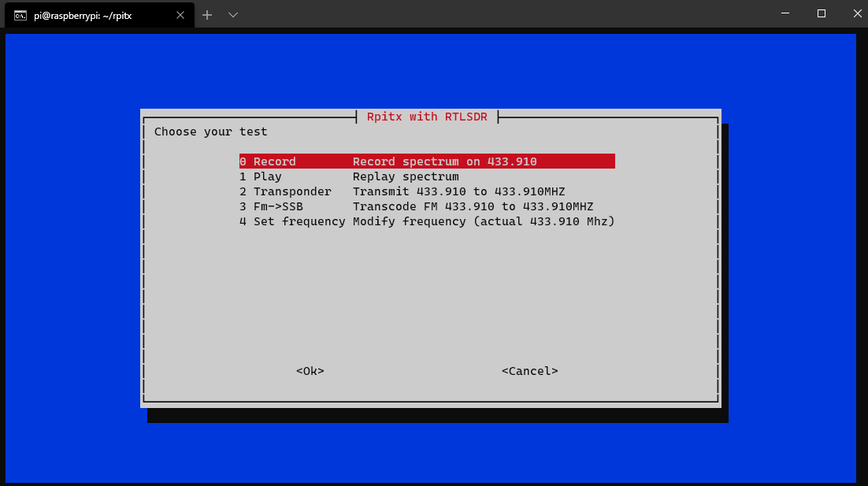
Task: Open the terminal profiles dropdown chevron
Action: click(x=233, y=15)
